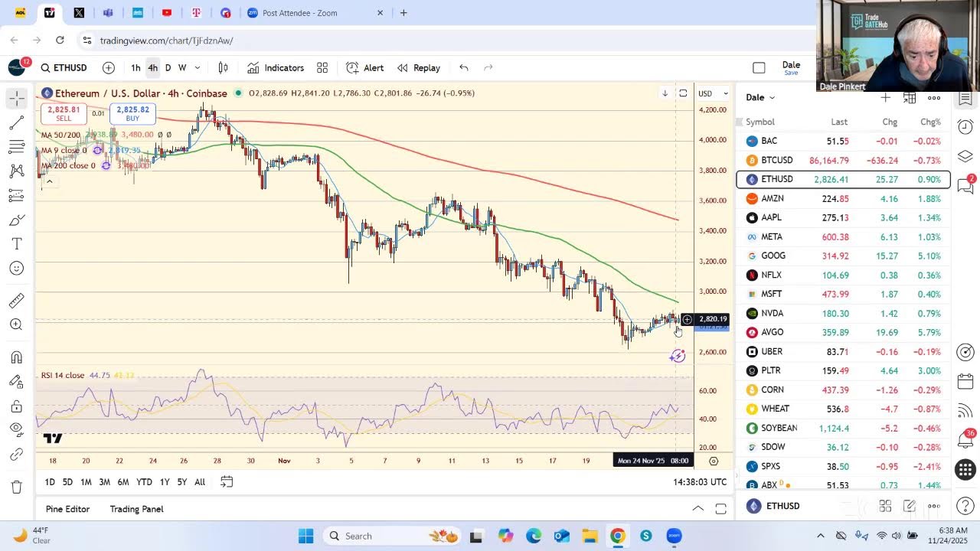980x551 pixels.
Task: Open the object tree layers icon
Action: point(965,156)
